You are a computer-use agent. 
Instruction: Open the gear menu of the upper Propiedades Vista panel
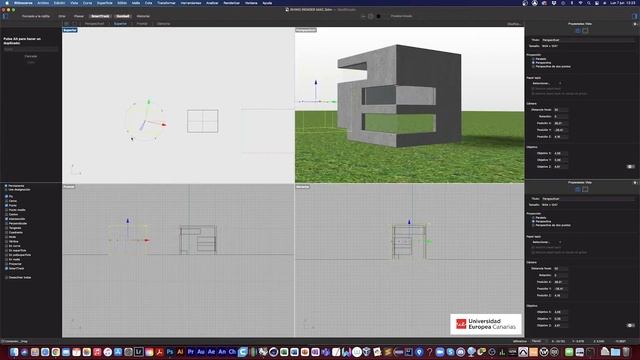click(635, 24)
